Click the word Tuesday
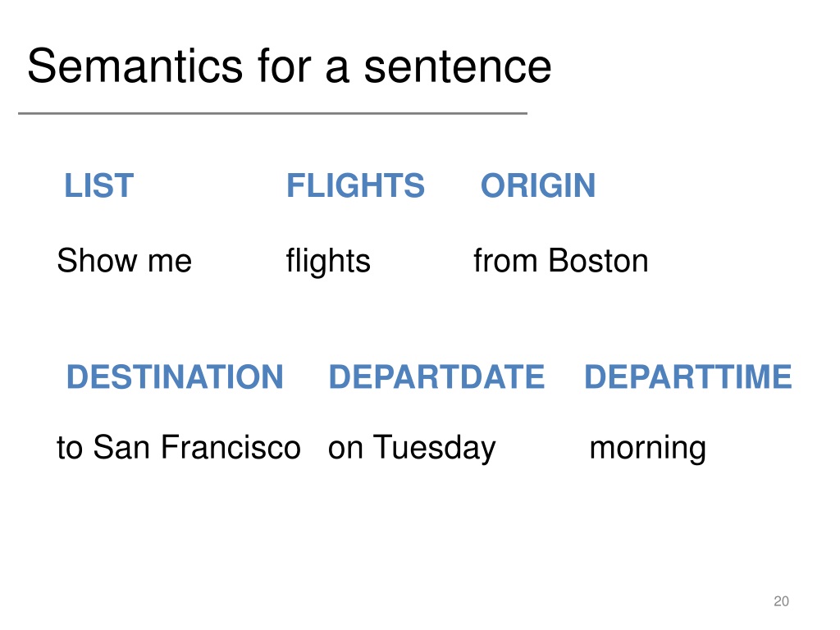 click(x=435, y=449)
